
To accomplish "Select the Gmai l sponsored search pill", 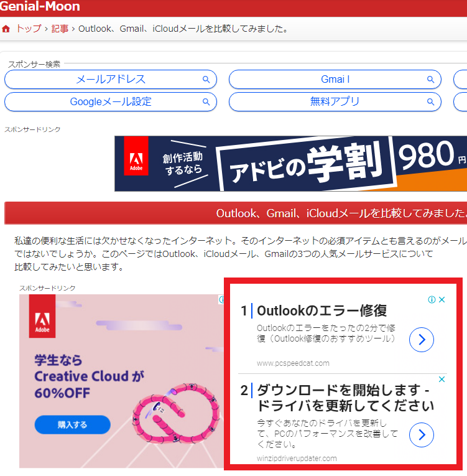I will (335, 79).
